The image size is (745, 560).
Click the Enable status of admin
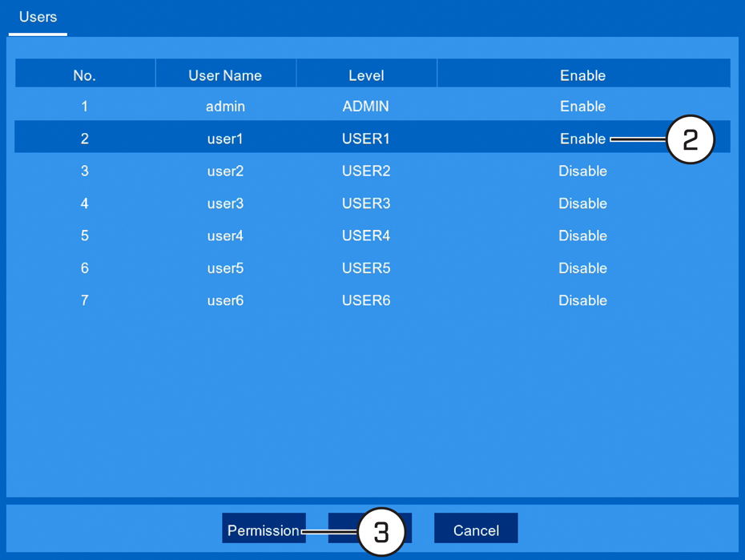pos(583,107)
